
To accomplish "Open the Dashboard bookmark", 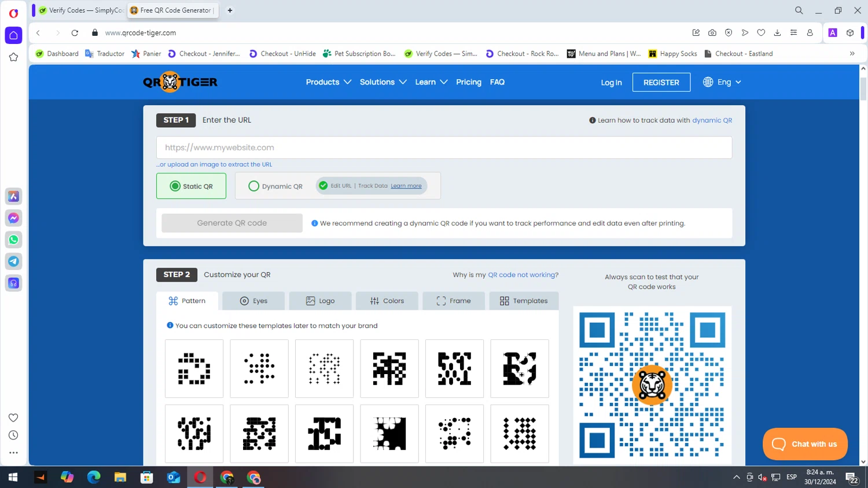I will [x=57, y=54].
